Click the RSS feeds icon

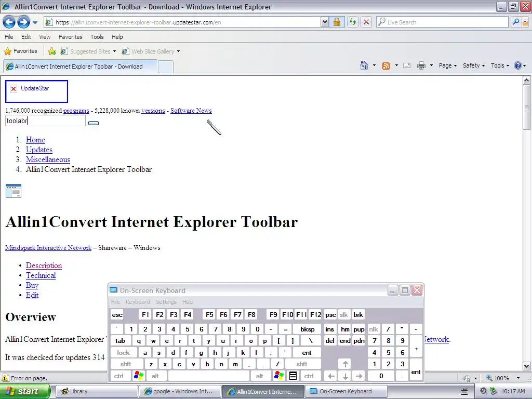(386, 66)
